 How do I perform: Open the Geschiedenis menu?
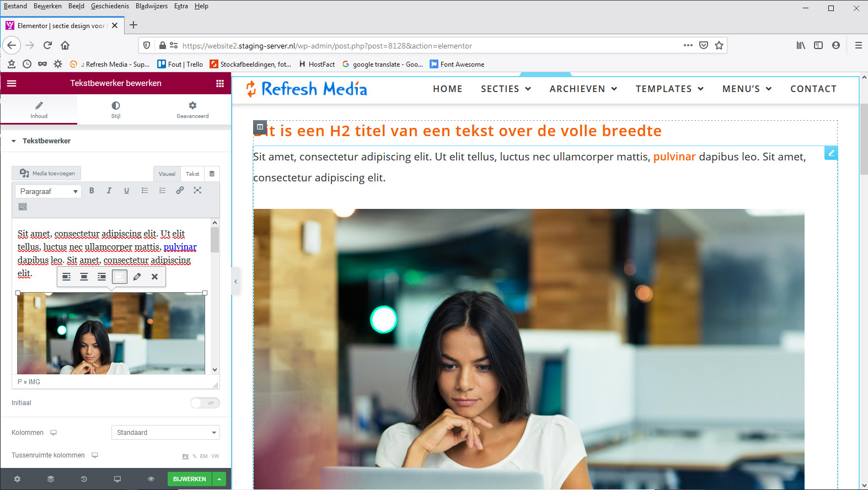[x=110, y=6]
